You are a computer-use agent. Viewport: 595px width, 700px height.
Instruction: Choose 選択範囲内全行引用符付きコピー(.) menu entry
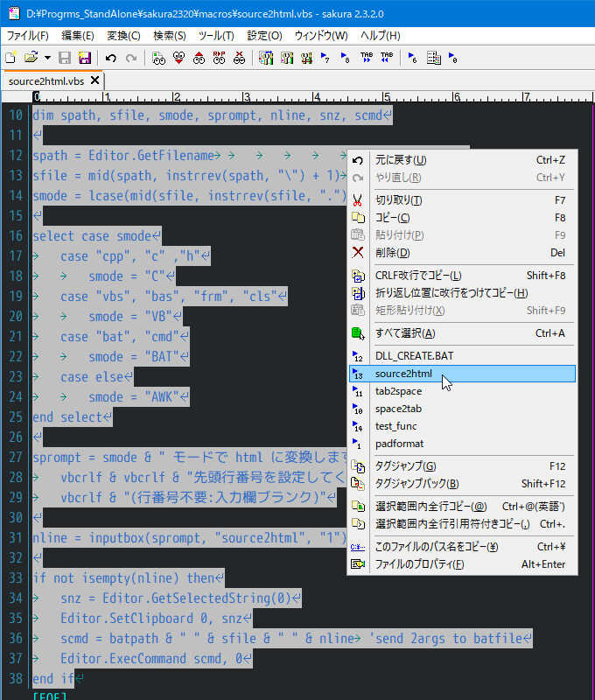[x=462, y=523]
